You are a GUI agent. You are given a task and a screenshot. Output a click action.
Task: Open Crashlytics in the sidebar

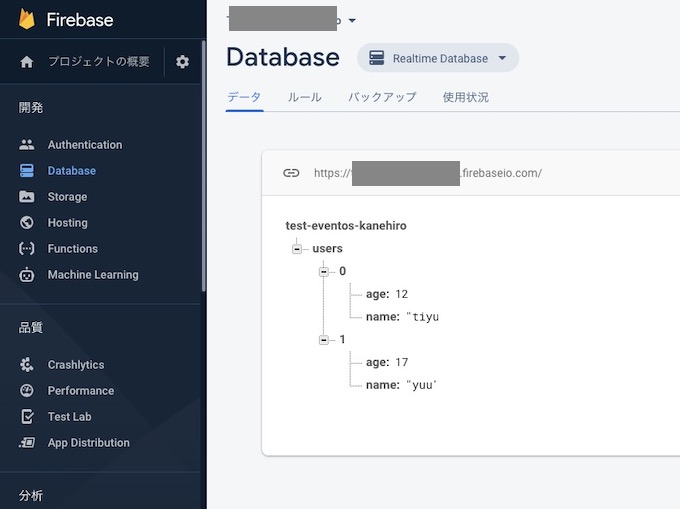click(76, 365)
